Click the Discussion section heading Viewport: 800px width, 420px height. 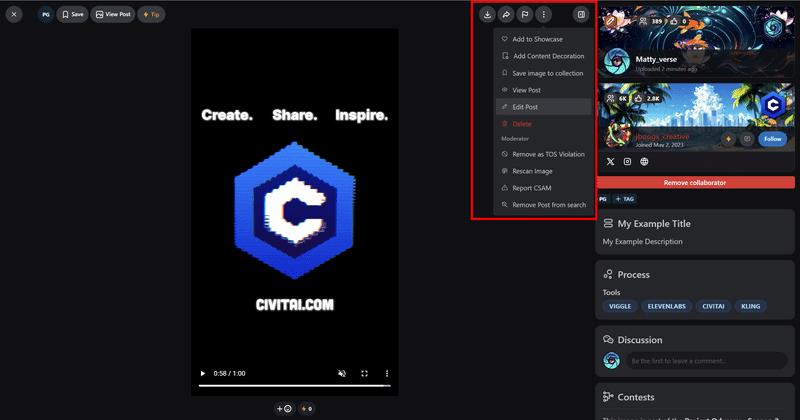(640, 340)
